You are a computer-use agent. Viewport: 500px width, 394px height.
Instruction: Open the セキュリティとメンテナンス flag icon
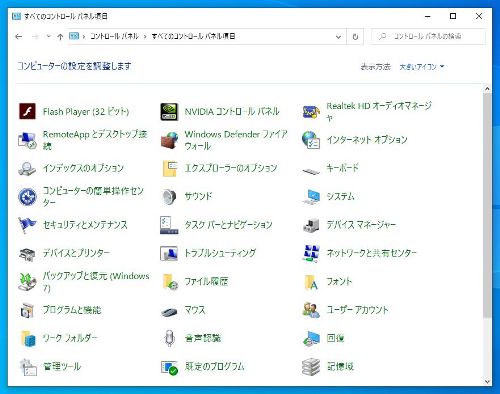coord(27,225)
